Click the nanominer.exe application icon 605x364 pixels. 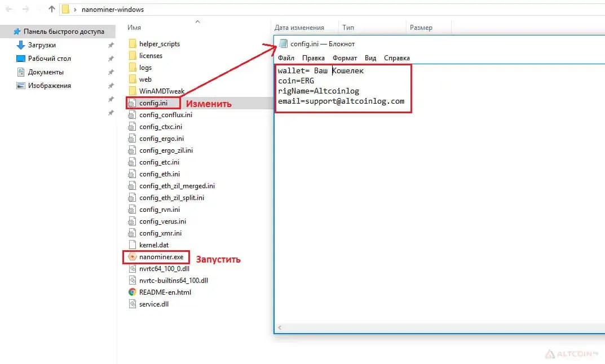coord(133,256)
